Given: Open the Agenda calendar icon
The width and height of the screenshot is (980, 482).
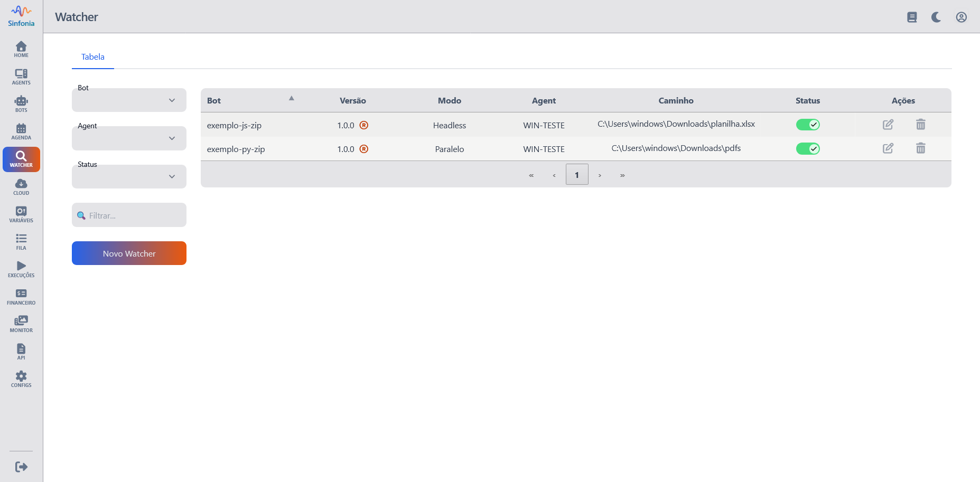Looking at the screenshot, I should [21, 131].
